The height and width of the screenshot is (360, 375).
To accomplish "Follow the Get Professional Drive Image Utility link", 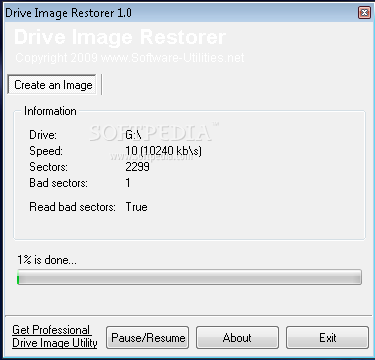I will (x=55, y=336).
